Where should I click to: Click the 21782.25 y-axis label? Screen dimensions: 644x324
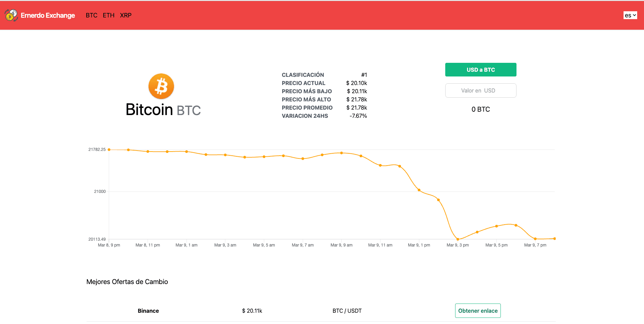(97, 150)
